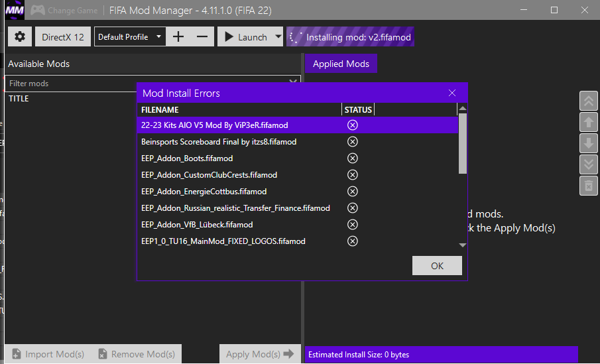Click the error list scrollbar down arrow
This screenshot has height=364, width=600.
[x=462, y=245]
